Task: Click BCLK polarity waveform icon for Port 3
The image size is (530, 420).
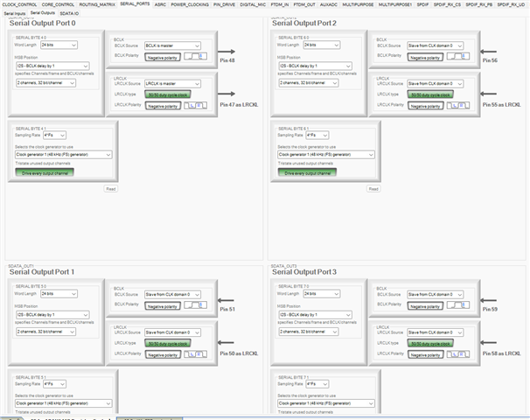Action: pyautogui.click(x=458, y=305)
